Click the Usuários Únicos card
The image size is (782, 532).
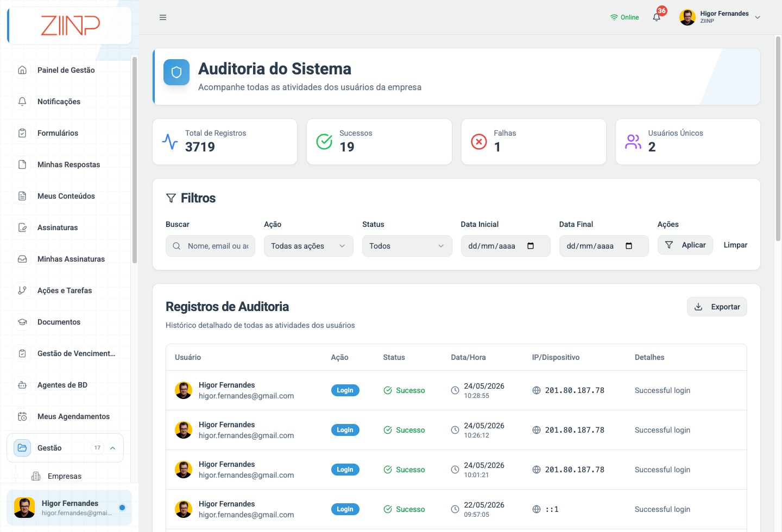click(688, 142)
